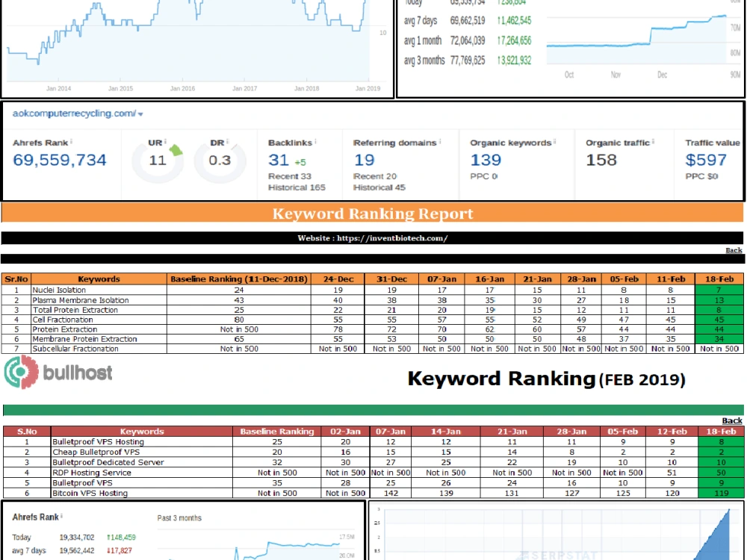747x560 pixels.
Task: Select the 'Cell Fractionation' keyword cell
Action: click(99, 320)
